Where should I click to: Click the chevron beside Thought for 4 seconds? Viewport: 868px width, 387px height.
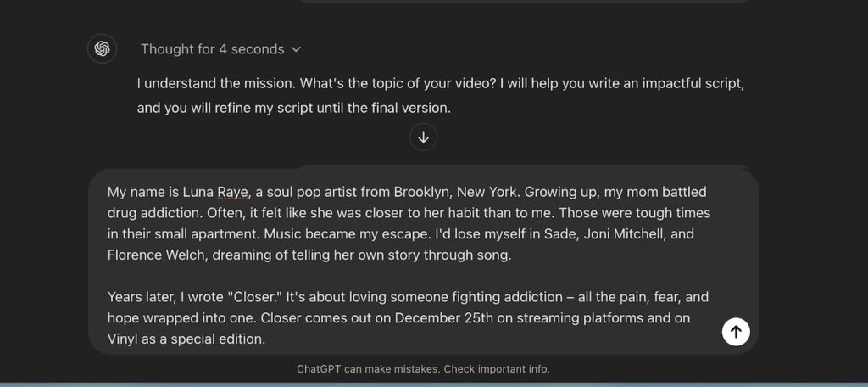[296, 49]
